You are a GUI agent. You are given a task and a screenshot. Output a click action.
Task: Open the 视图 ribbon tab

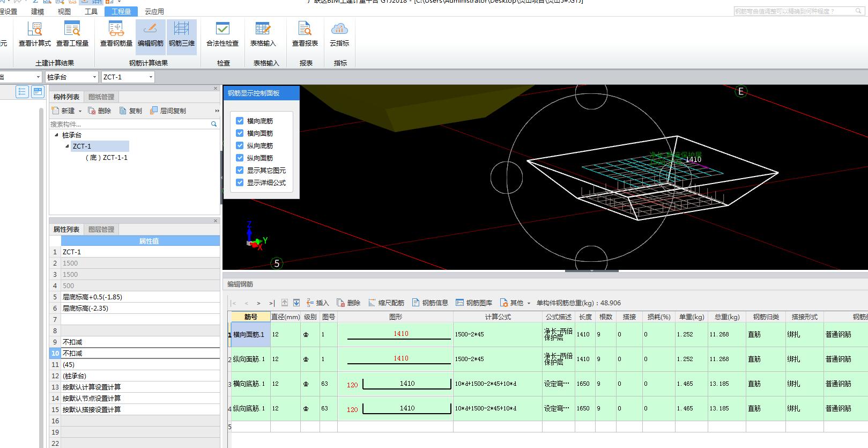coord(64,11)
